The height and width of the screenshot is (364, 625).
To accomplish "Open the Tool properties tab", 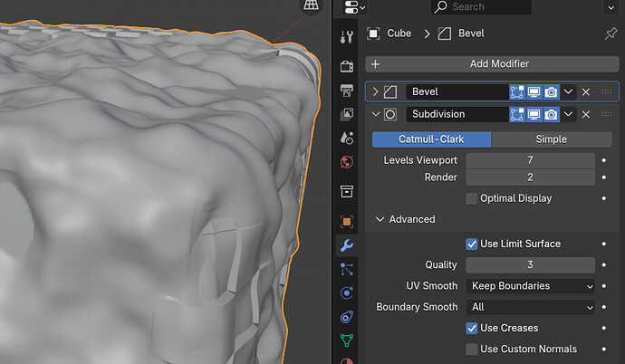I will (x=346, y=36).
